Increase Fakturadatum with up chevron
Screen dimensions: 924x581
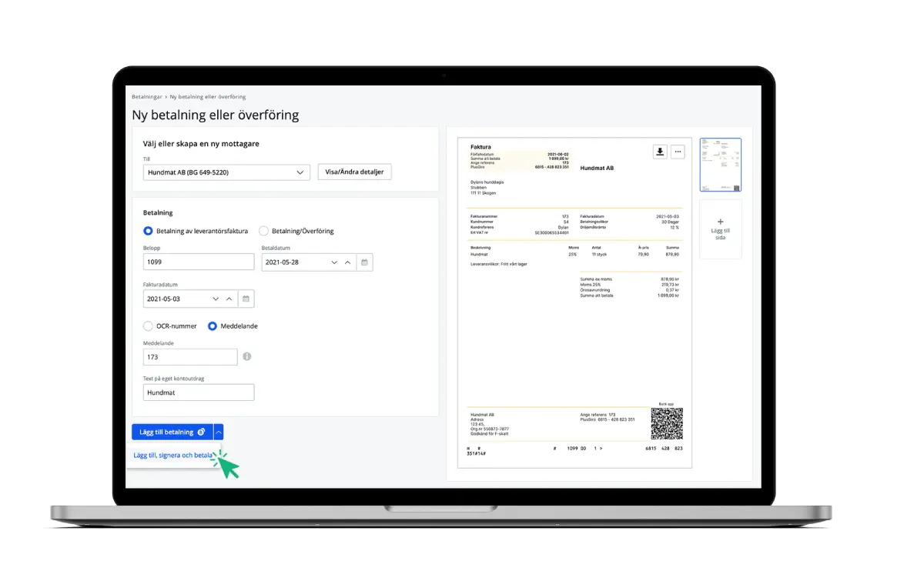(x=229, y=299)
